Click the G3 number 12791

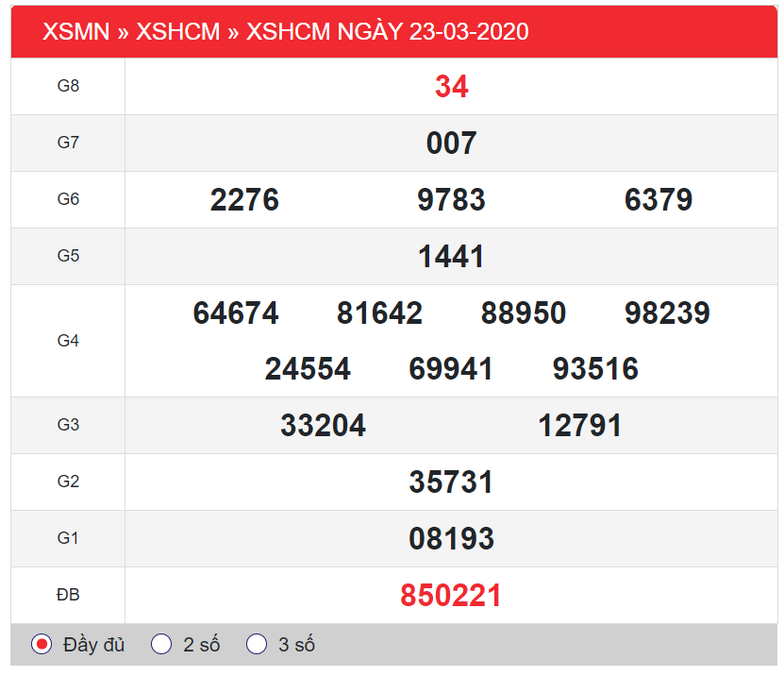[580, 426]
